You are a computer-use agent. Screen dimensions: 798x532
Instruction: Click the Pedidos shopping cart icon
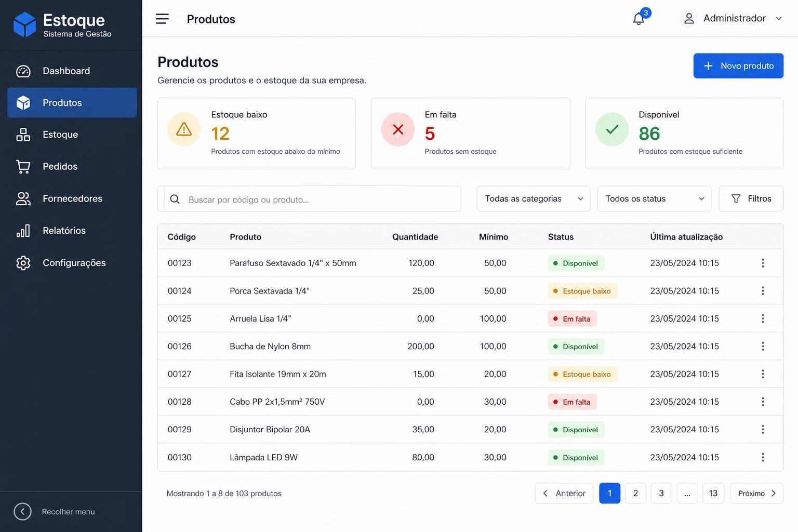coord(23,167)
